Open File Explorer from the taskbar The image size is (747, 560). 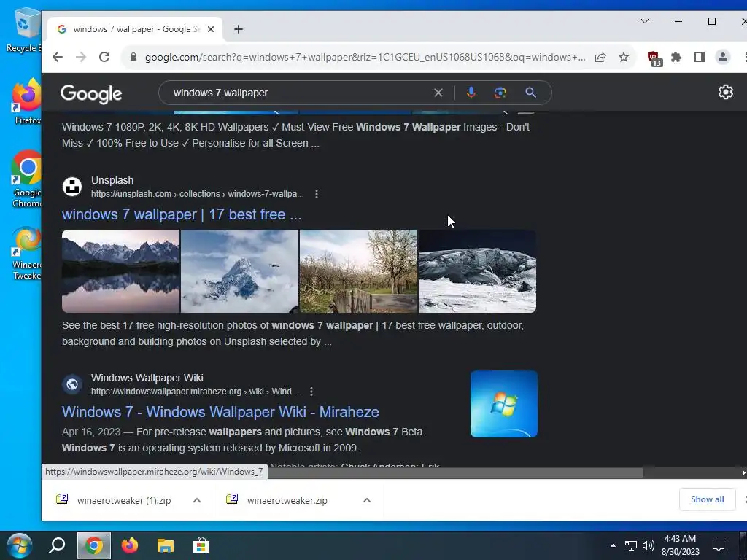click(166, 545)
